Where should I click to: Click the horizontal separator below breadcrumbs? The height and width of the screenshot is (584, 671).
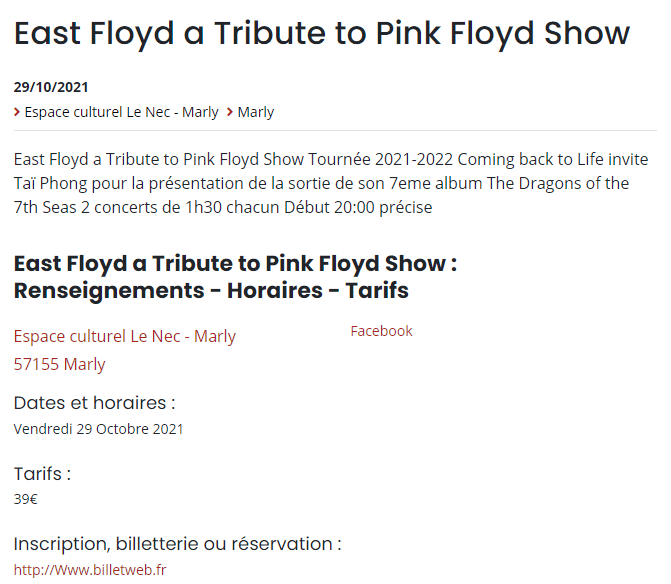click(335, 130)
